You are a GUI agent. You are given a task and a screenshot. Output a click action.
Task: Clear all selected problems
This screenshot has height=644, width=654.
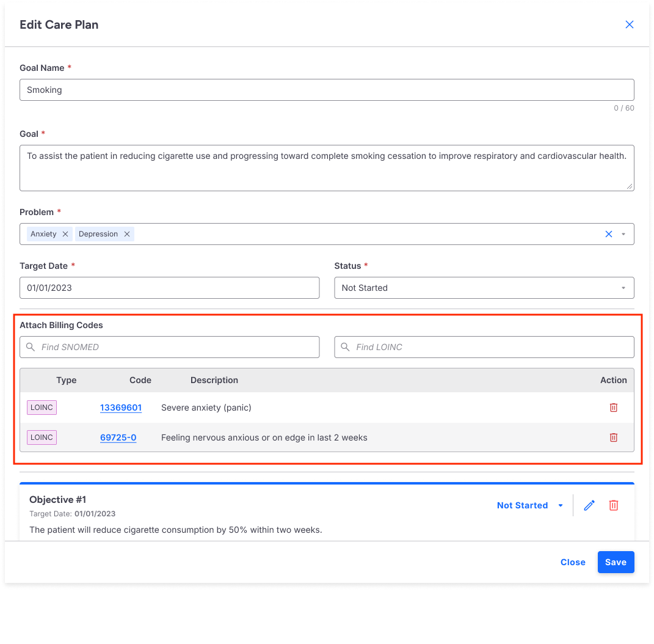pyautogui.click(x=608, y=234)
